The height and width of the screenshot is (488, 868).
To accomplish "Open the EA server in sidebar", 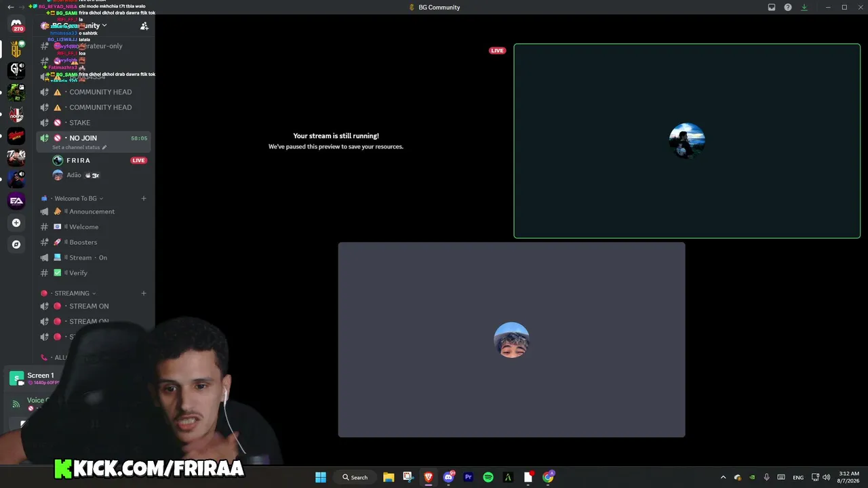I will click(16, 201).
